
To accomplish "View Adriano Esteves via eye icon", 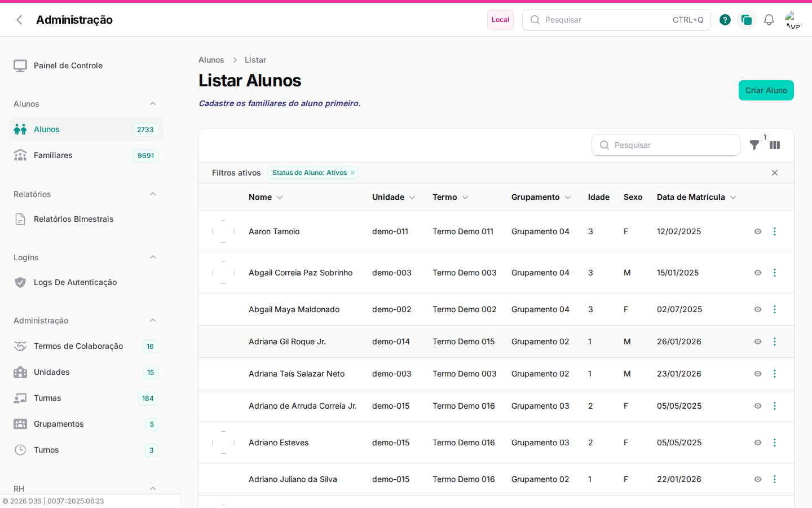I will tap(758, 443).
